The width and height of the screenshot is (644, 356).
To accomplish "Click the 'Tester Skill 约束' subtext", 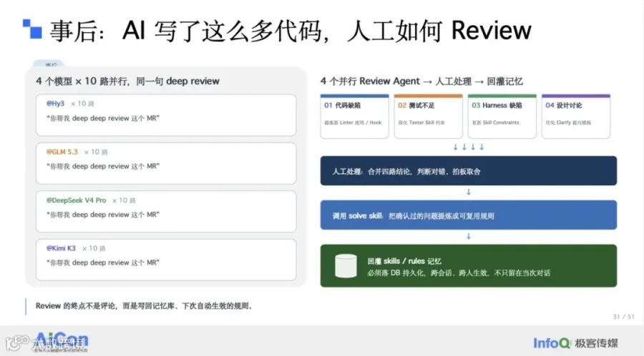I will [421, 123].
